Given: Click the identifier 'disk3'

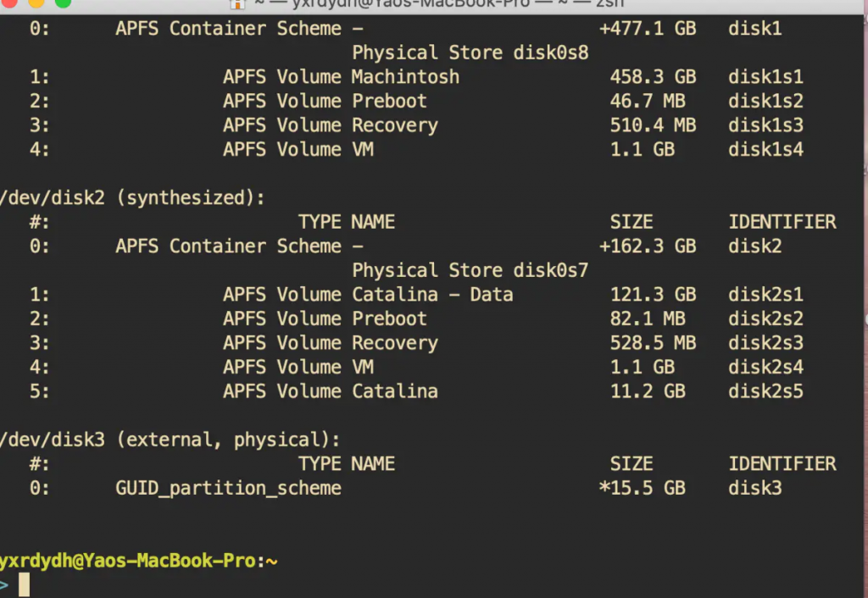Looking at the screenshot, I should tap(755, 489).
